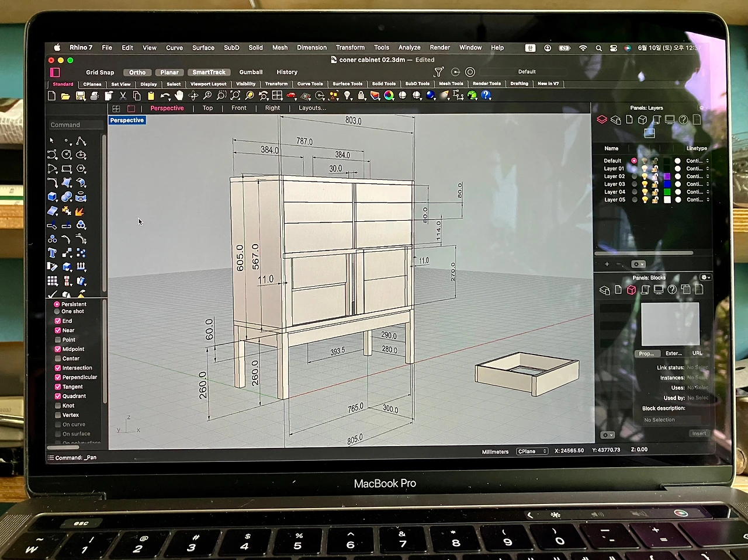Click the blue question mark Help icon
Viewport: 748px width, 560px height.
[486, 95]
